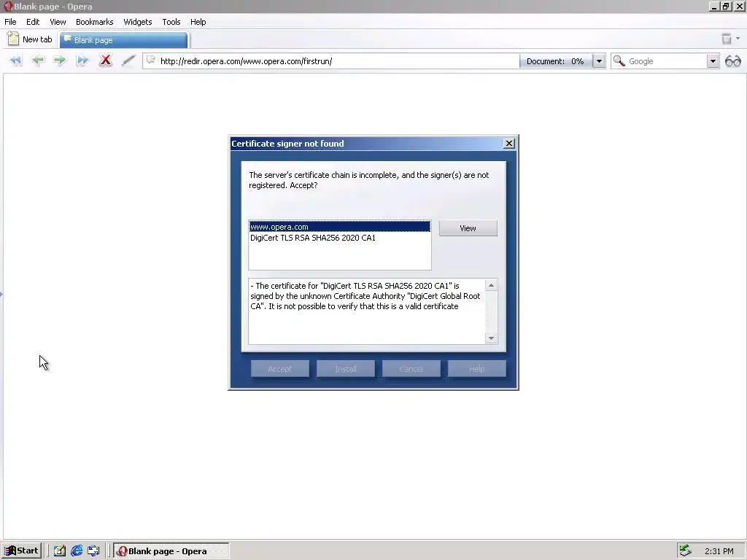The image size is (747, 560).
Task: Expand the trash dropdown arrow on tab bar
Action: click(738, 39)
